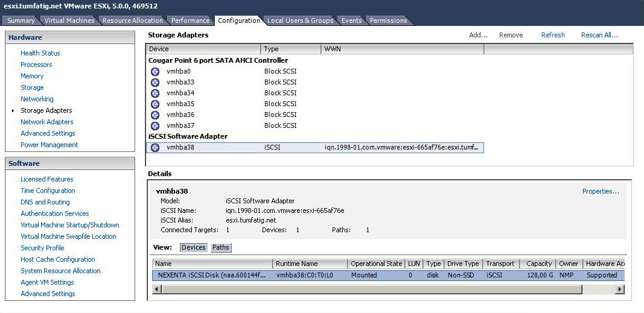The image size is (644, 313).
Task: Open Health Status in Hardware
Action: 40,53
